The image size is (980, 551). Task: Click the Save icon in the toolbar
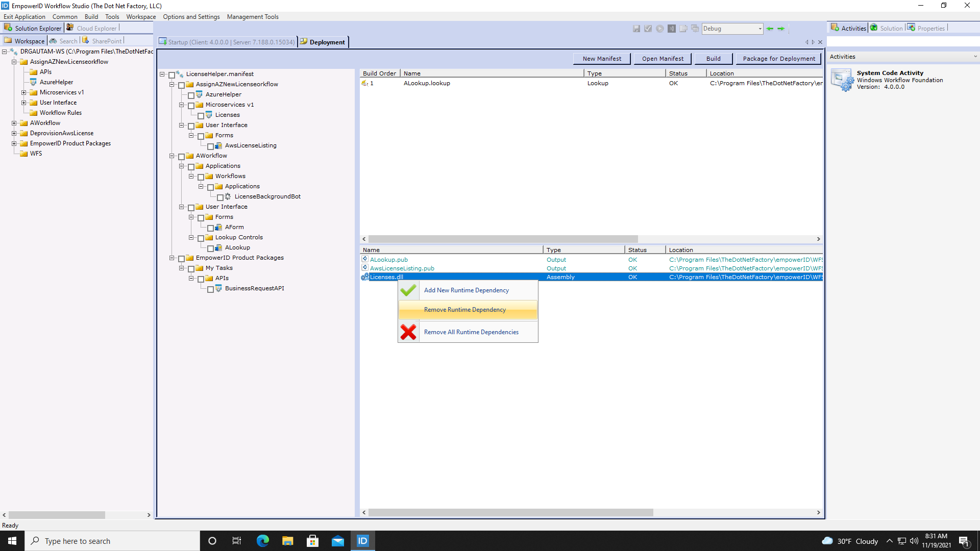pyautogui.click(x=636, y=29)
